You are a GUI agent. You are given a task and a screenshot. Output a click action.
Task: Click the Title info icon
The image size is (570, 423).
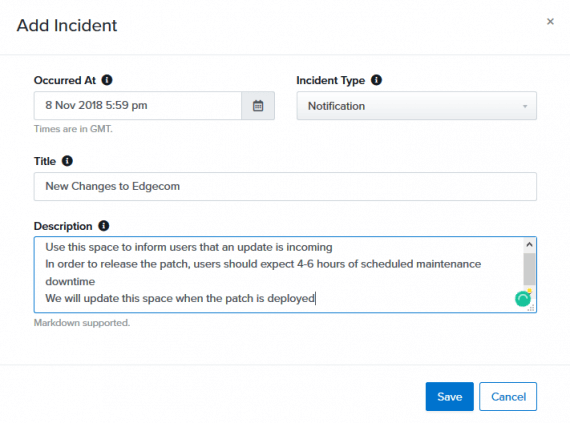[x=67, y=161]
